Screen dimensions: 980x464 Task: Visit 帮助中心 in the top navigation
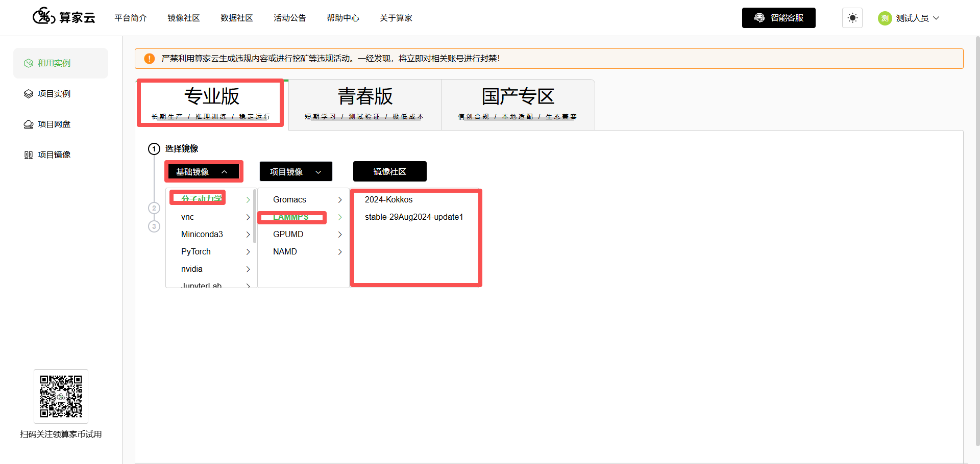pyautogui.click(x=343, y=18)
